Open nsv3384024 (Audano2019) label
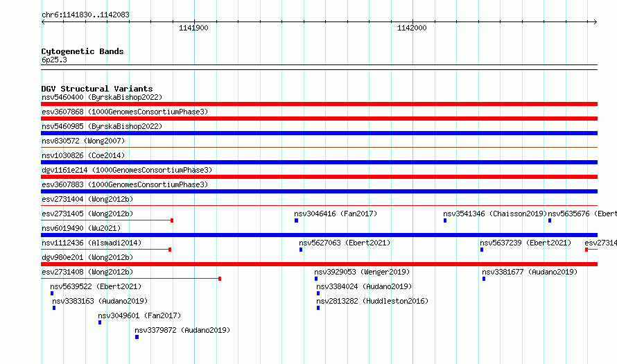Viewport: 617px width, 364px height. click(x=364, y=286)
